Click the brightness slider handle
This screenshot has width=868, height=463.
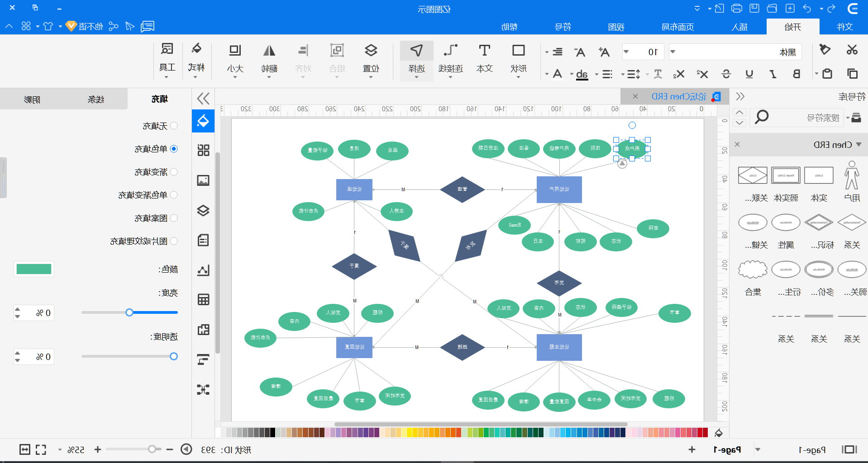pyautogui.click(x=129, y=312)
